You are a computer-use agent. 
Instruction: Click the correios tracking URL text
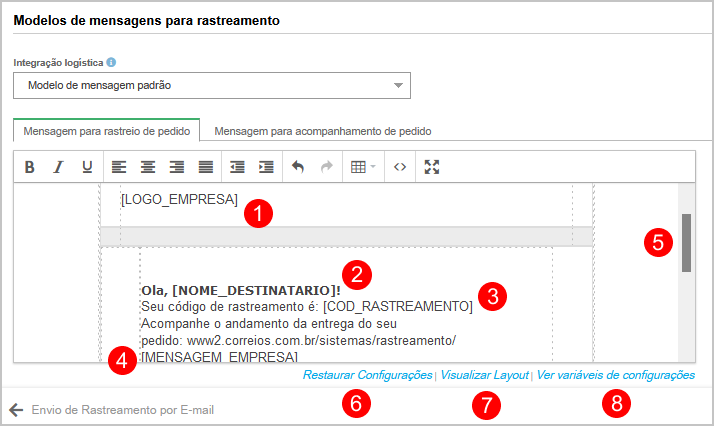(x=321, y=340)
